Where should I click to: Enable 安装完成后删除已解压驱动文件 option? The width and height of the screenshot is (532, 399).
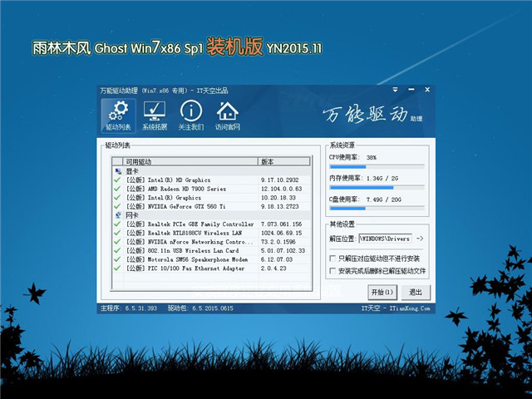332,271
